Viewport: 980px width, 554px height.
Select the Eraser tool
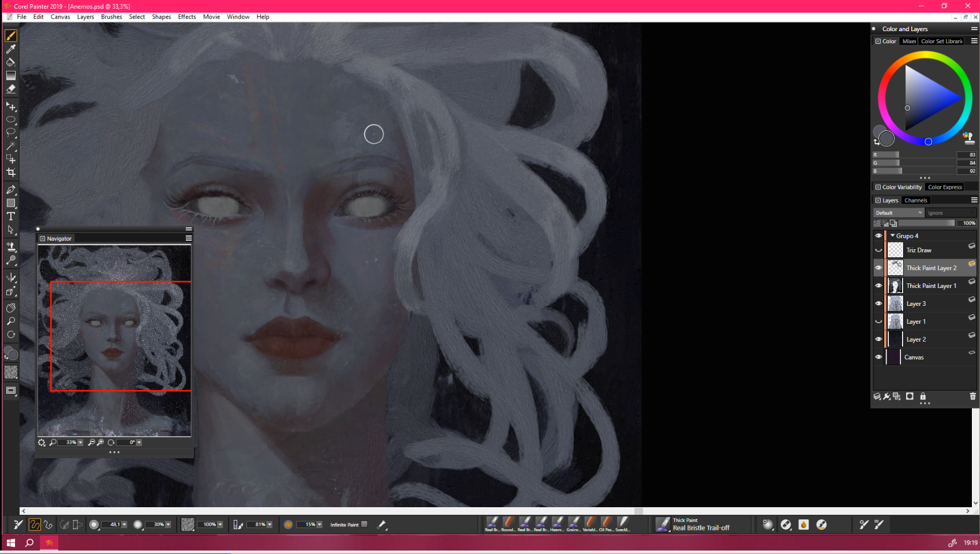click(x=11, y=89)
